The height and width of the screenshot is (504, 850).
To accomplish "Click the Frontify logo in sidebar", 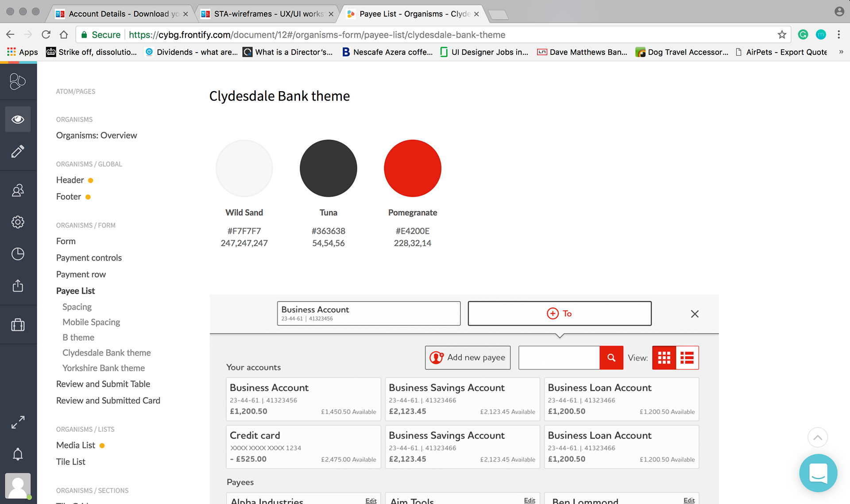I will pyautogui.click(x=18, y=81).
